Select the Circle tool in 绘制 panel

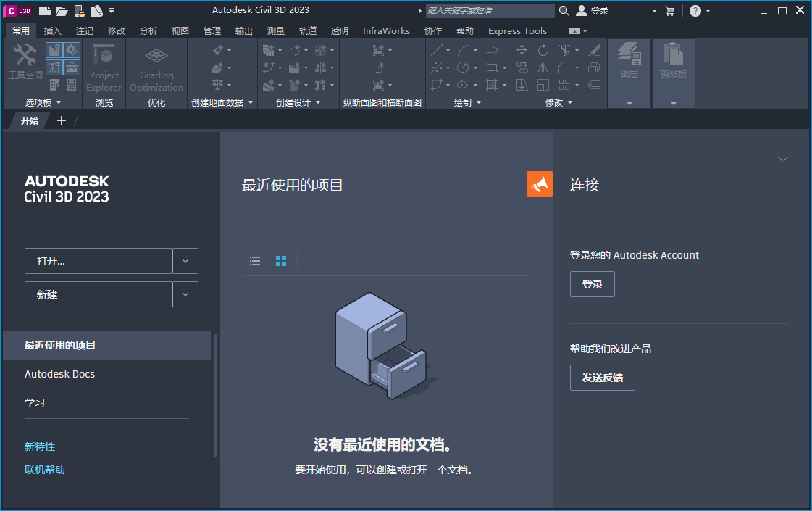(464, 67)
